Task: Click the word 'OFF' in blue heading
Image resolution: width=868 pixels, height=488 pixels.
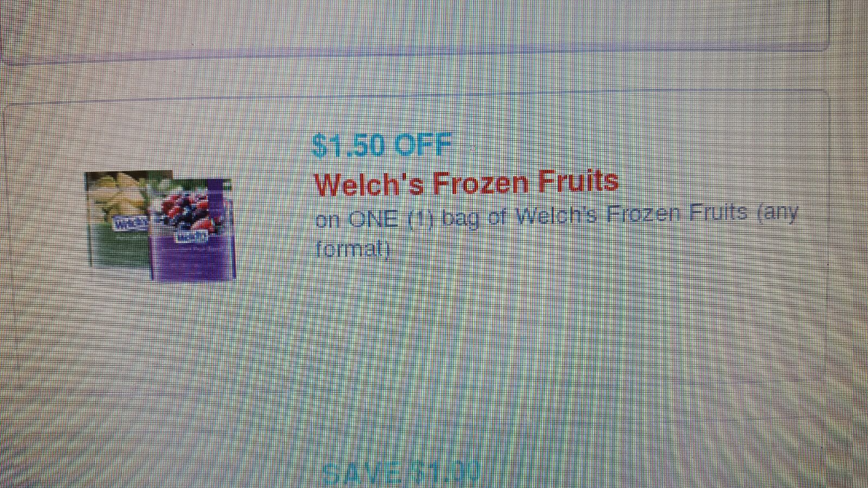Action: pyautogui.click(x=423, y=143)
